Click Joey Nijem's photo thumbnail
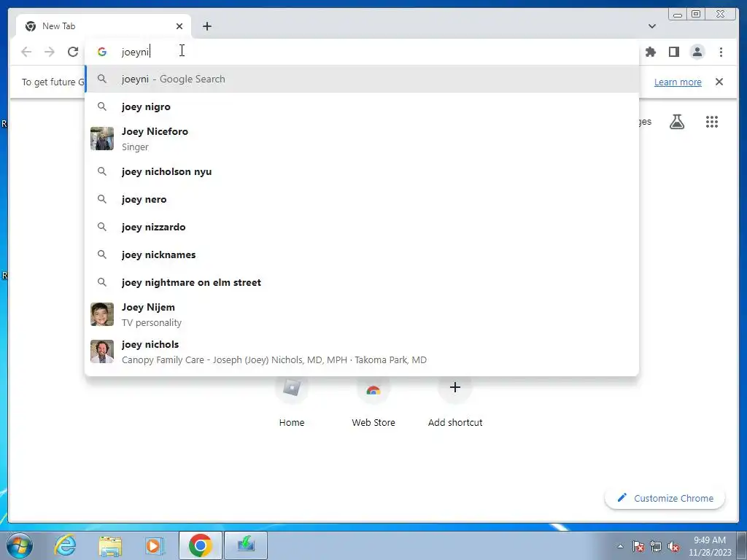Image resolution: width=747 pixels, height=560 pixels. coord(102,314)
